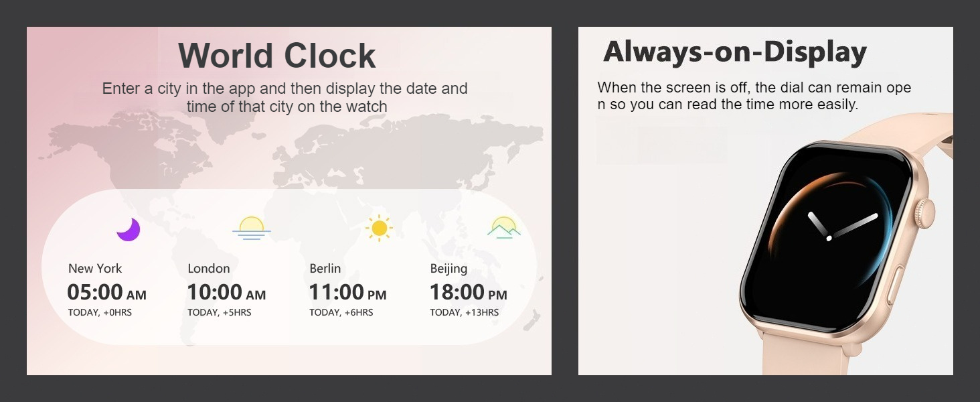Select the Berlin city label
This screenshot has height=402, width=980.
point(325,269)
